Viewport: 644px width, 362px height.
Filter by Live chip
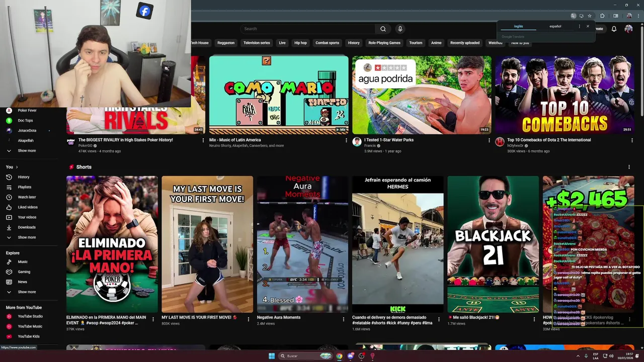(x=282, y=43)
